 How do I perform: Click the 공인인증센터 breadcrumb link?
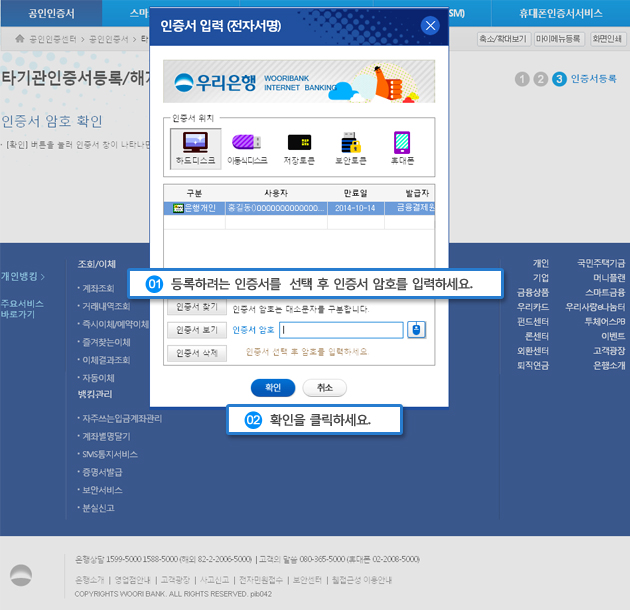tap(53, 39)
